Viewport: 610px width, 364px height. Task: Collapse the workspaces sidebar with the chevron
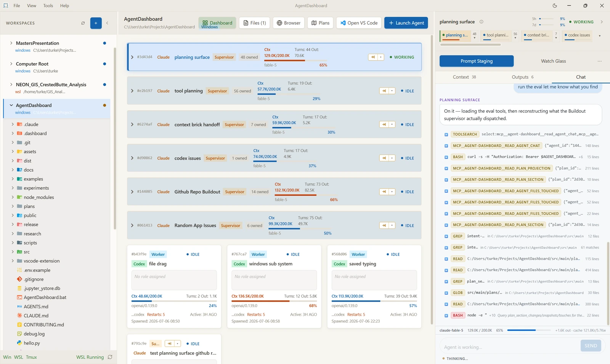coord(107,23)
